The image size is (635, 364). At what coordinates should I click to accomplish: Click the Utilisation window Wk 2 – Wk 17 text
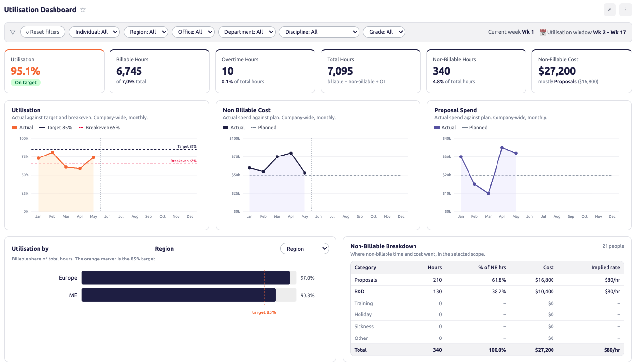(x=586, y=32)
